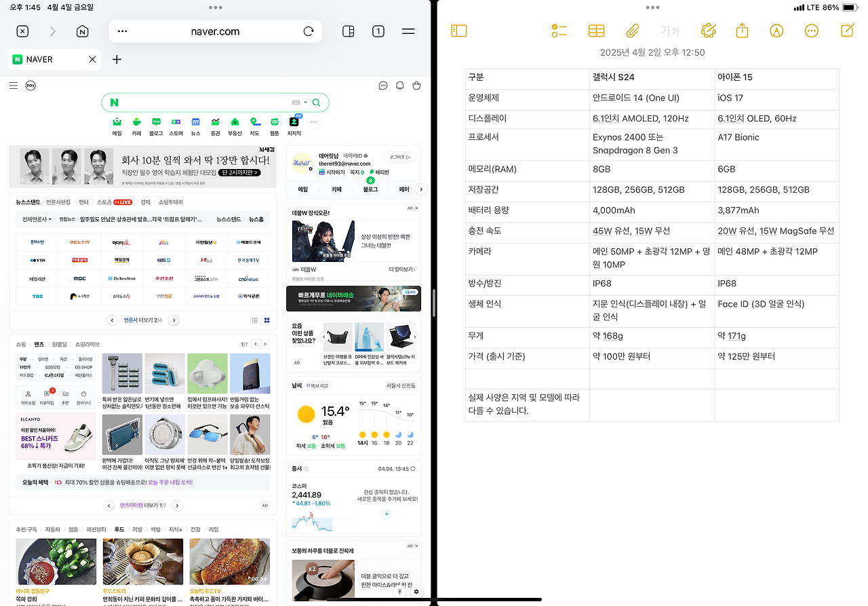Open page options in address bar
The width and height of the screenshot is (868, 606).
123,31
